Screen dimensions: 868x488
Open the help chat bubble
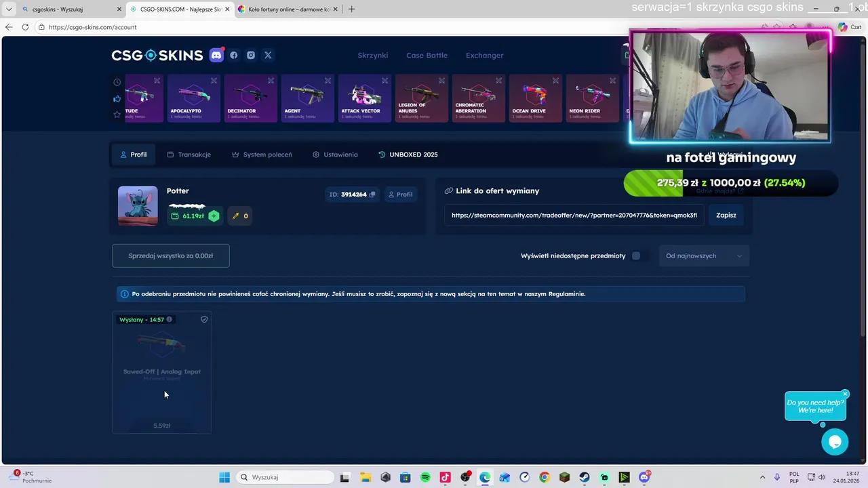[x=835, y=442]
